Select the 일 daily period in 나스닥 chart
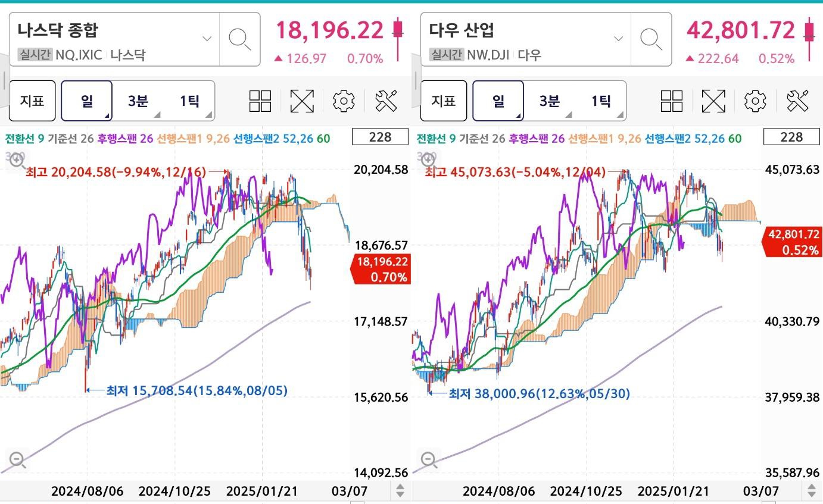 coord(87,101)
